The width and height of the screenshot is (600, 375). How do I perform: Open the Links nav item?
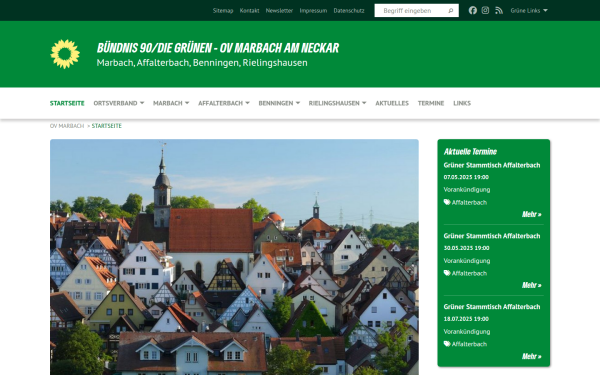(x=462, y=103)
